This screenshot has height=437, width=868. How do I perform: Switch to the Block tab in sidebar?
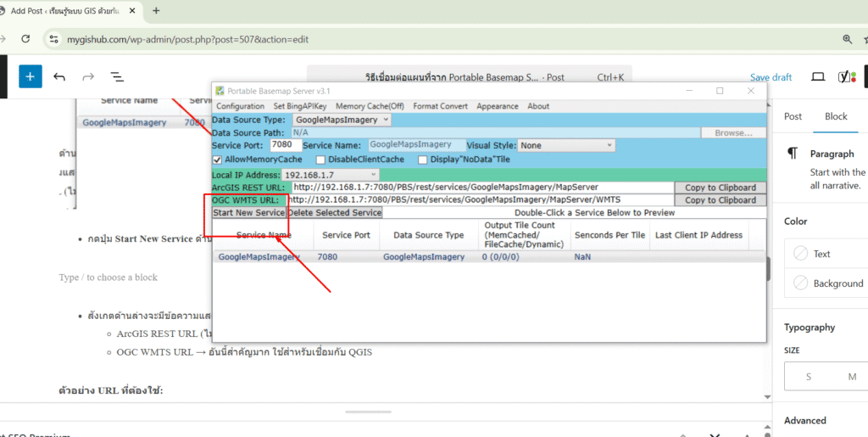(836, 116)
